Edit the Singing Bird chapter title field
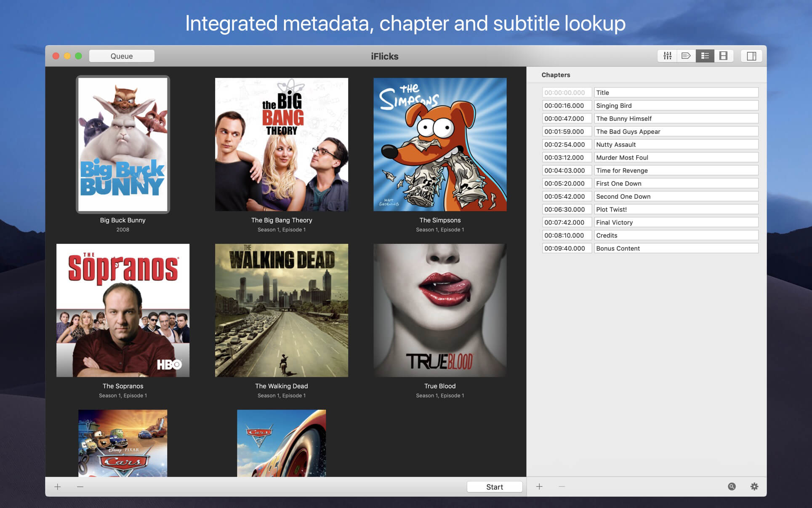This screenshot has height=508, width=812. 676,106
